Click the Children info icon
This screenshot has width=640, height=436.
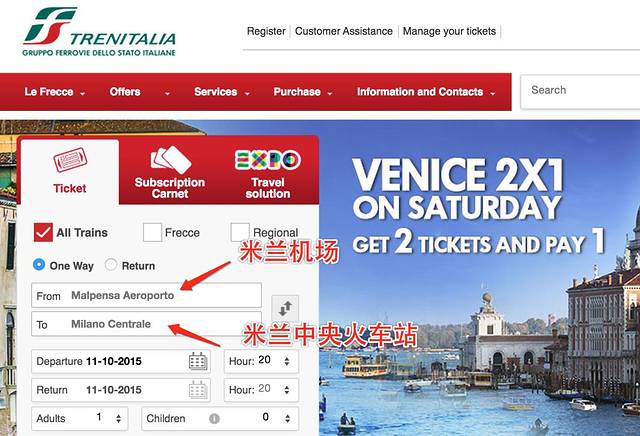coord(214,419)
